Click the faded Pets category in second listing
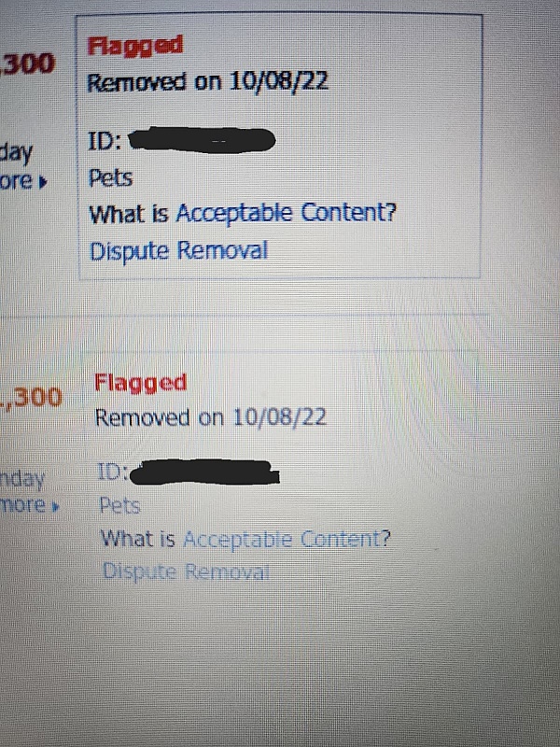560x747 pixels. point(119,505)
